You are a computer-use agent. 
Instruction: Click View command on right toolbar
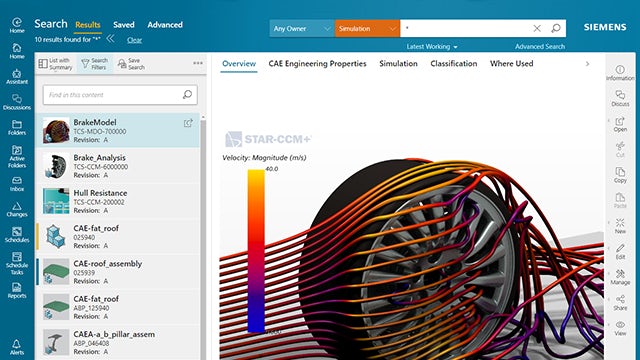point(620,328)
